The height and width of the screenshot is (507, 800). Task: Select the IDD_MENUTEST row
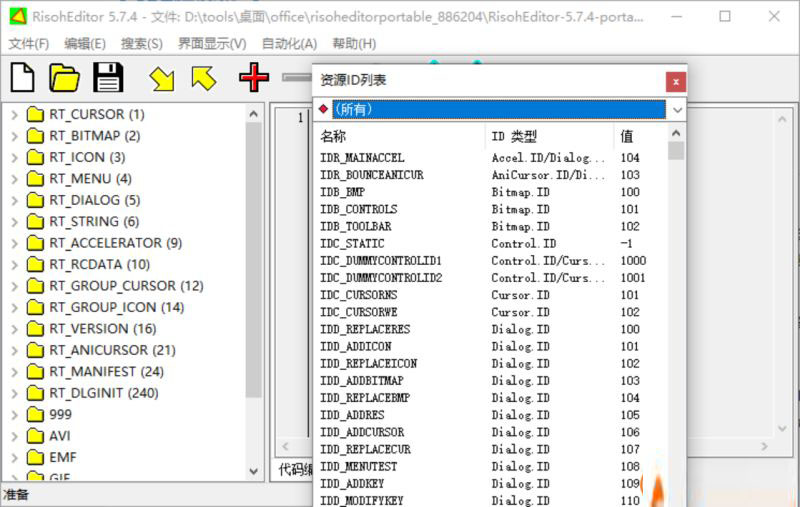(x=490, y=467)
